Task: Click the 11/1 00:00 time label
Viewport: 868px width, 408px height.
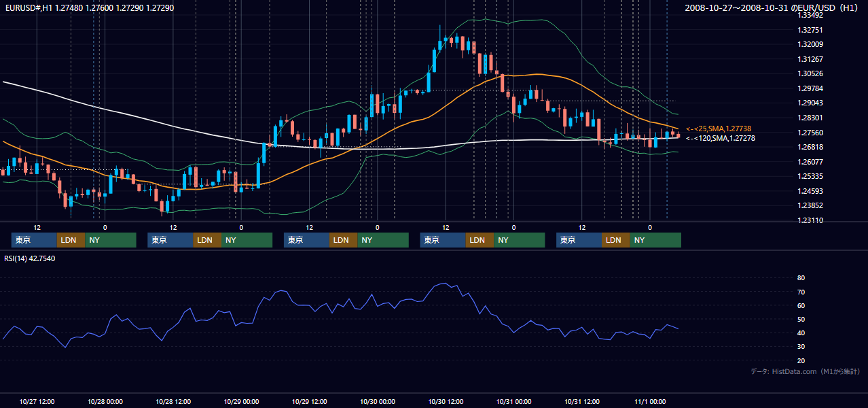Action: tap(650, 401)
